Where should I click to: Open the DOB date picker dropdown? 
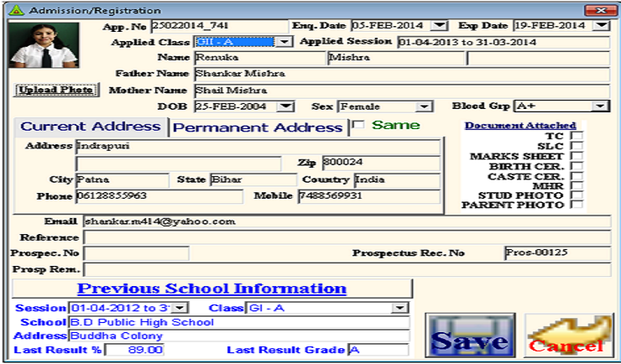(x=285, y=107)
